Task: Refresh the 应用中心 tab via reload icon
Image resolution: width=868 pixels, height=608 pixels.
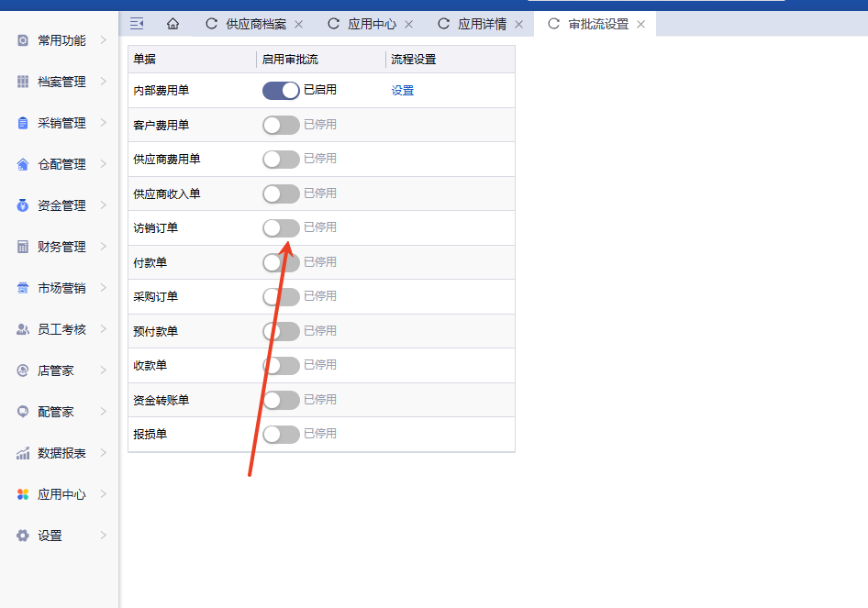Action: point(334,24)
